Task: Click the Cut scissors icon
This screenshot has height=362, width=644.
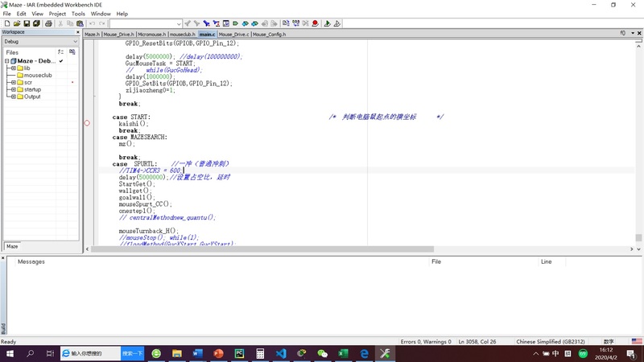Action: (60, 23)
